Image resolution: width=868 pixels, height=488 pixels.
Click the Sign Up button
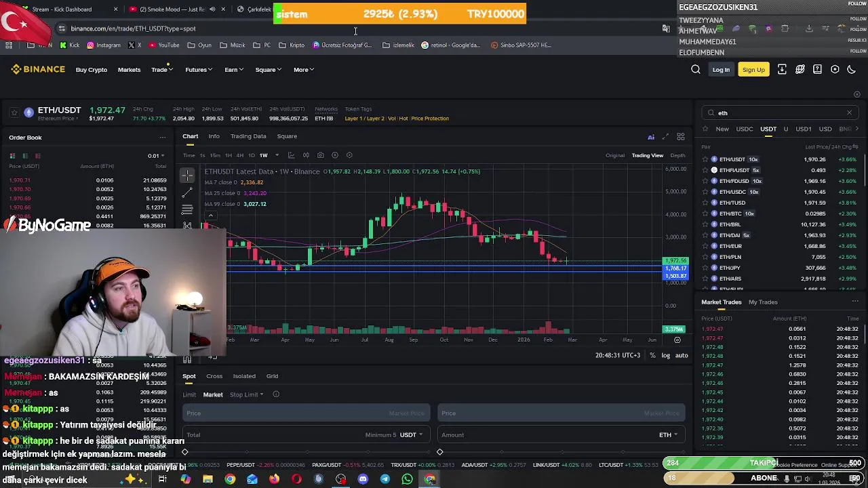point(753,70)
